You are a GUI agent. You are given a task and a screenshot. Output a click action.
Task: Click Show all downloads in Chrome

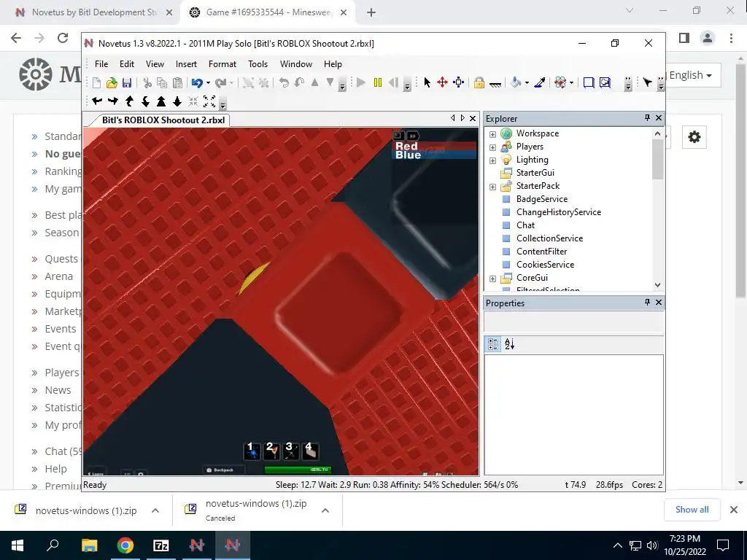click(692, 510)
